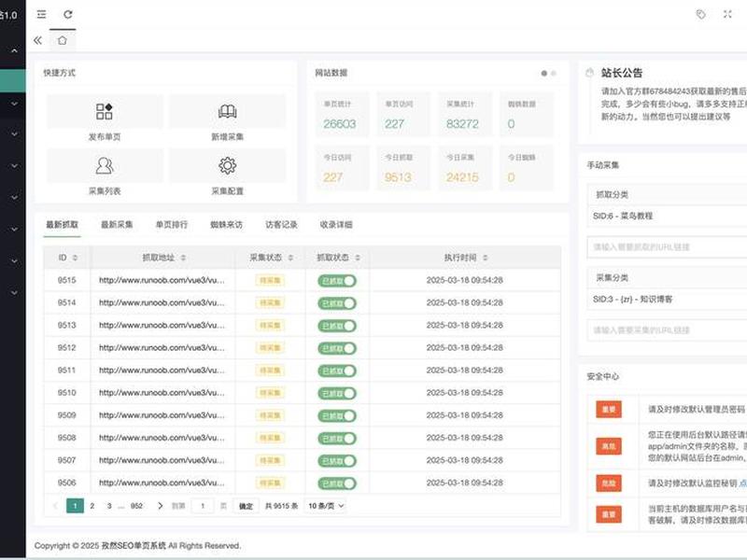
Task: Toggle fullscreen with the expand icon
Action: [727, 14]
